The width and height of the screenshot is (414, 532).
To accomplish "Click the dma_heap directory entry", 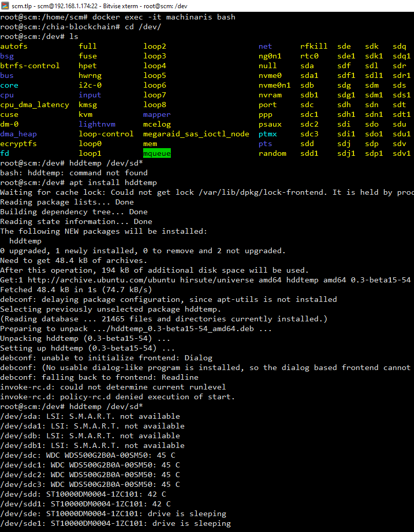I will click(18, 134).
